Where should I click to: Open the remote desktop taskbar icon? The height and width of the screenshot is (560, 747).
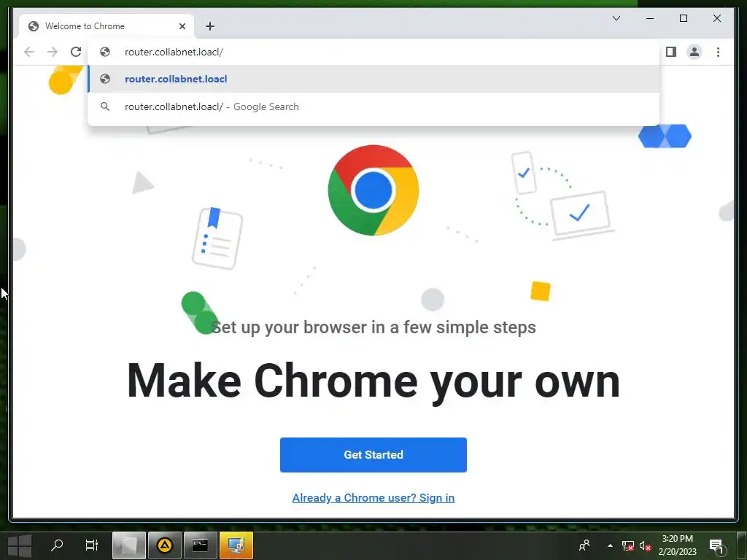(236, 545)
